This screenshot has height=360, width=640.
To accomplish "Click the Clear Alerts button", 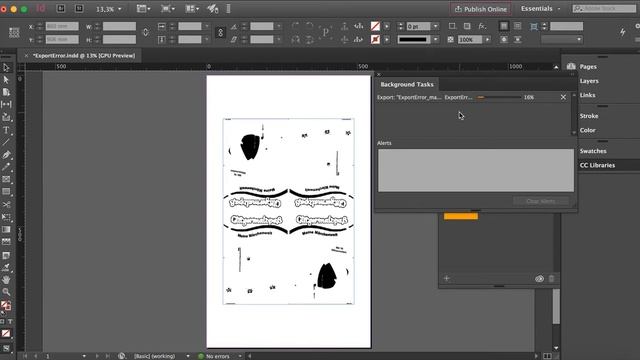I will click(540, 201).
